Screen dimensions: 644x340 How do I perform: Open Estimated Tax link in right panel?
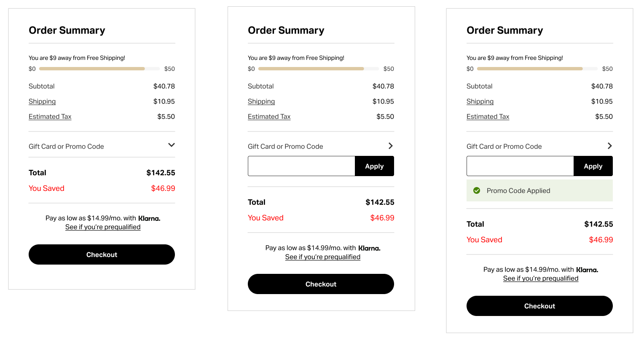(x=488, y=117)
